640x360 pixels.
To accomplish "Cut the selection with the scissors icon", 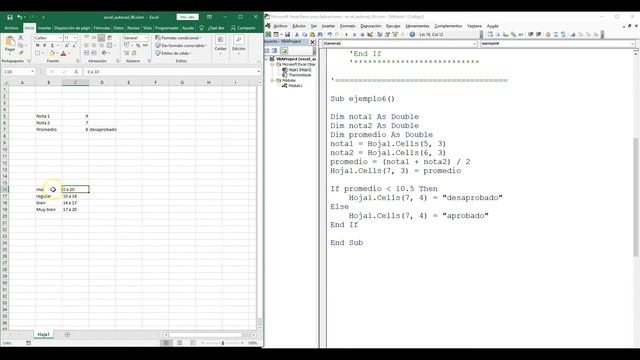I will point(21,38).
